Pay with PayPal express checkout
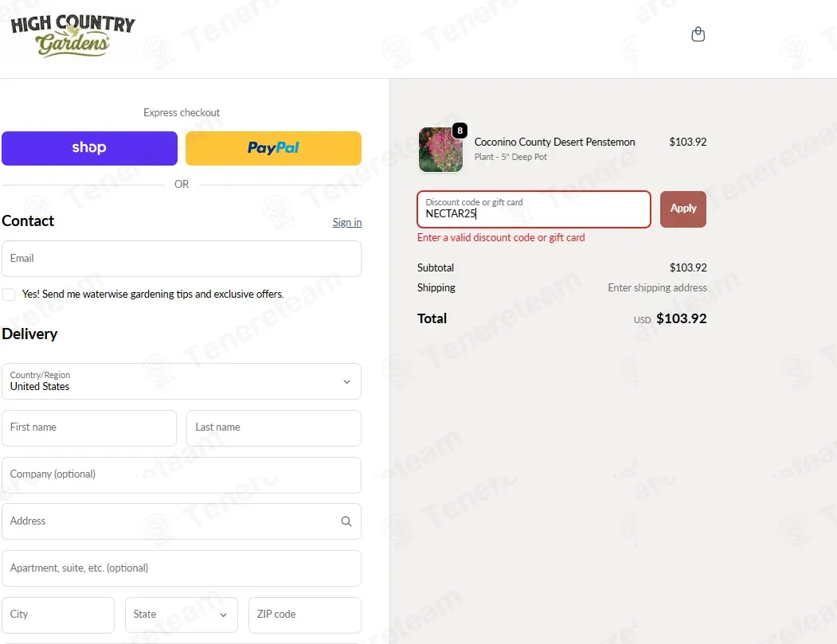Image resolution: width=837 pixels, height=644 pixels. pos(273,148)
